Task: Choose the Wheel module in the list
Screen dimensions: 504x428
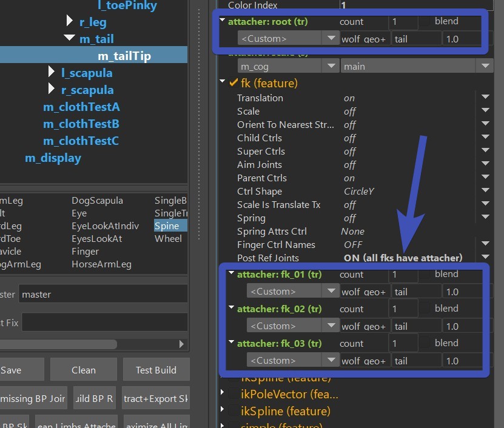Action: pos(168,238)
